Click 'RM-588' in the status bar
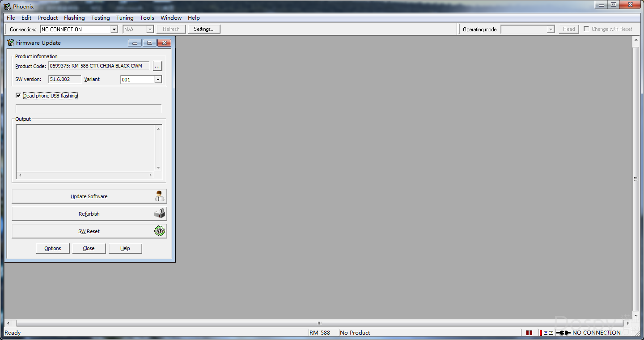This screenshot has width=644, height=340. [x=320, y=332]
